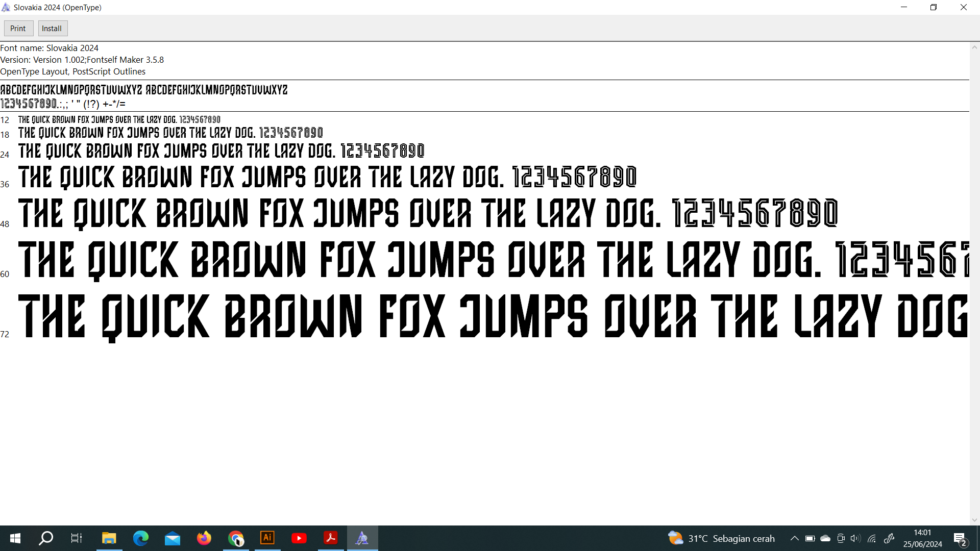Click the Install font button
The image size is (980, 551).
(52, 29)
